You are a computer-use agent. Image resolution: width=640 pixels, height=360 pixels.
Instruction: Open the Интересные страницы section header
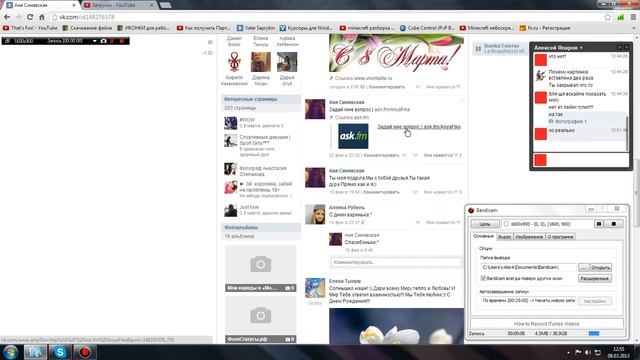coord(261,99)
